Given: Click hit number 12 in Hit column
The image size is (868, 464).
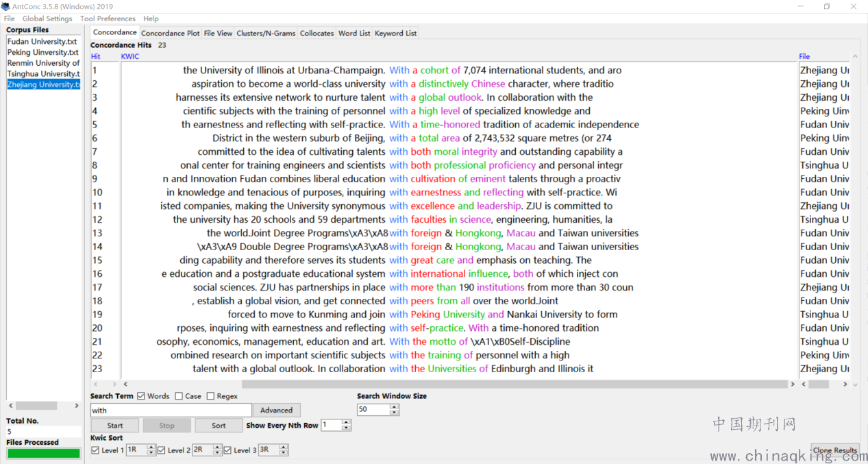Looking at the screenshot, I should point(97,219).
